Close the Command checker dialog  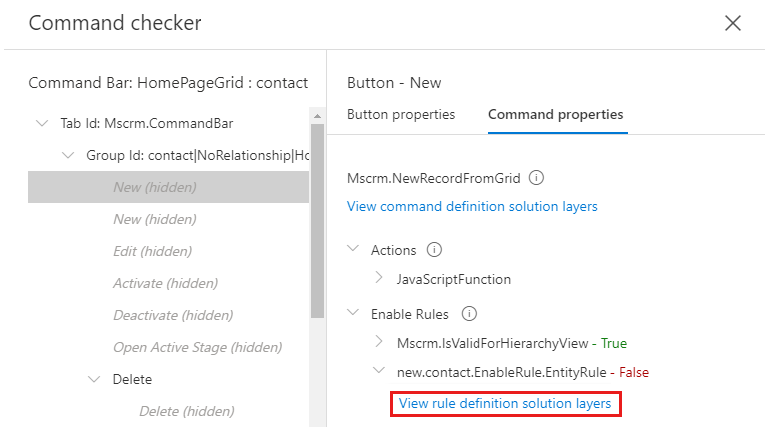(733, 23)
